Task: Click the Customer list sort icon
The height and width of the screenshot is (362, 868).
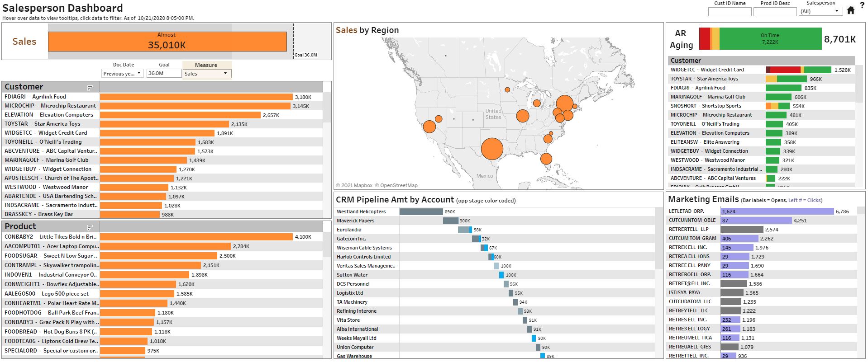Action: click(90, 88)
